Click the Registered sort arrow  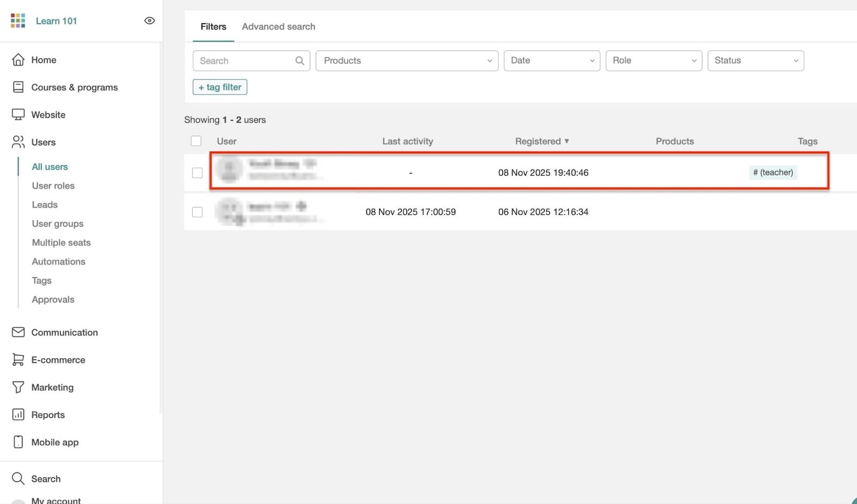tap(567, 141)
